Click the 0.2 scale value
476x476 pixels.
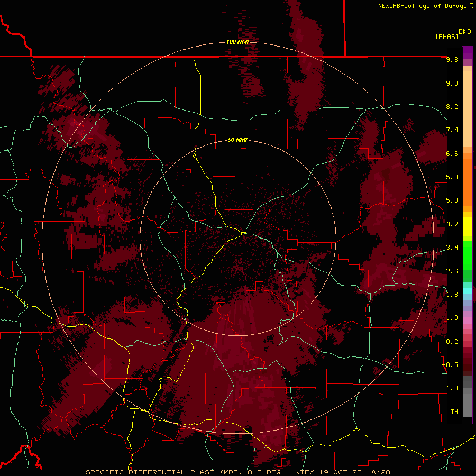coord(452,342)
